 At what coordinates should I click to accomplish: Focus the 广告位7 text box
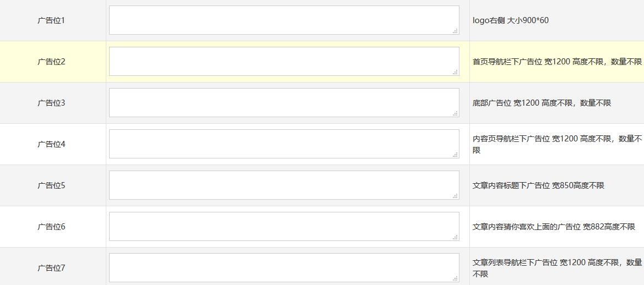coord(284,268)
